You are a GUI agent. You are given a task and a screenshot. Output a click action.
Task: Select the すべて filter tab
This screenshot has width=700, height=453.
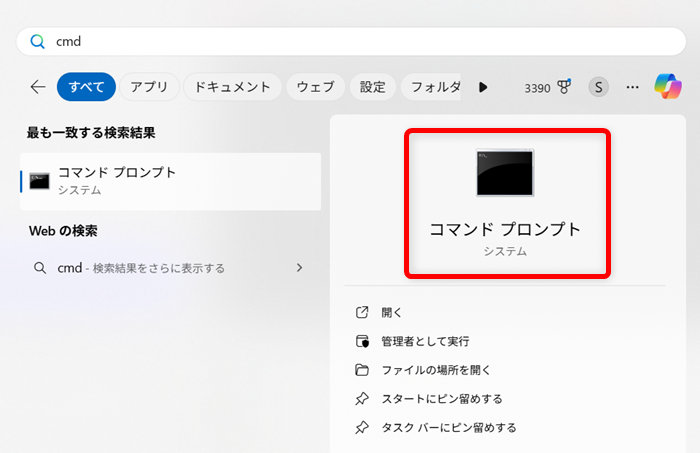(86, 87)
